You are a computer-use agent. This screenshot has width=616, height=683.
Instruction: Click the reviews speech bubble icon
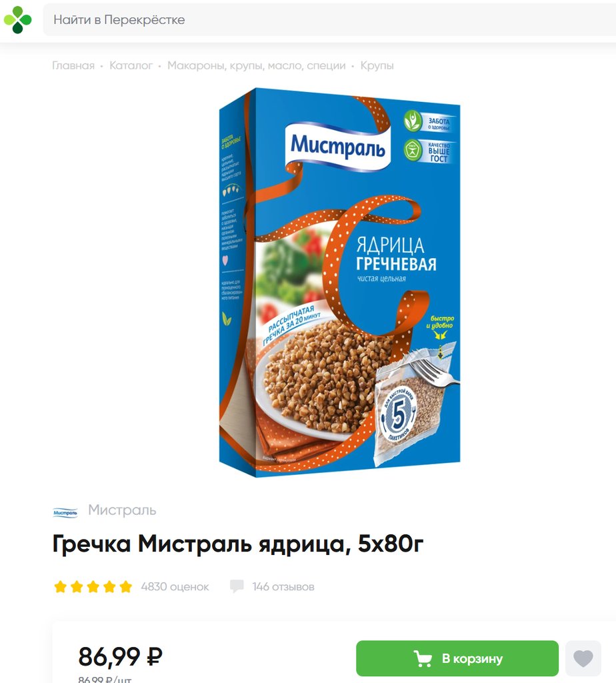point(237,586)
